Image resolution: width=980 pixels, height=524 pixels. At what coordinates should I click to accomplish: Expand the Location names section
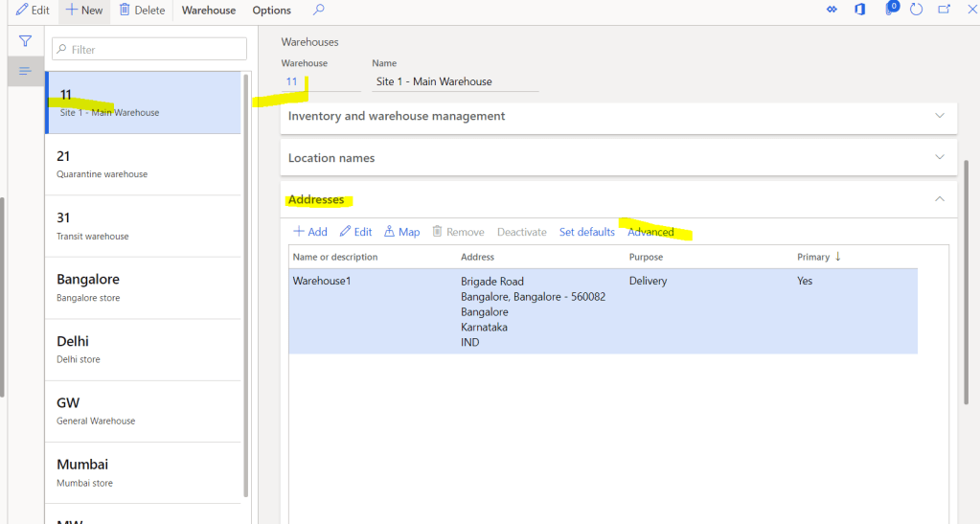pos(939,157)
